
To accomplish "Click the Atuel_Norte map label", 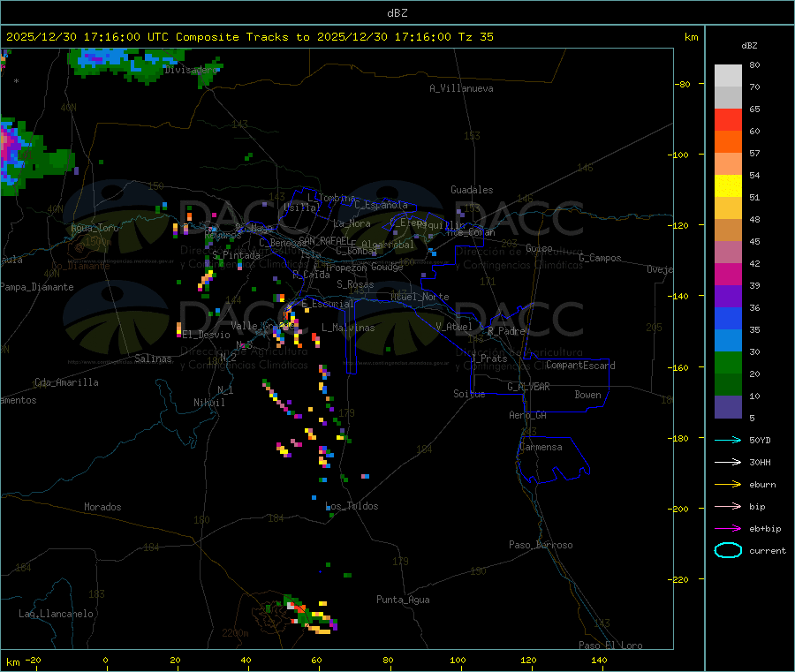I will [x=420, y=297].
